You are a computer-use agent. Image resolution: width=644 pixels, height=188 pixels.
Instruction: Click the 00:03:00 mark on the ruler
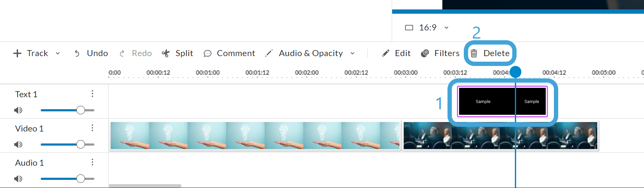click(406, 73)
